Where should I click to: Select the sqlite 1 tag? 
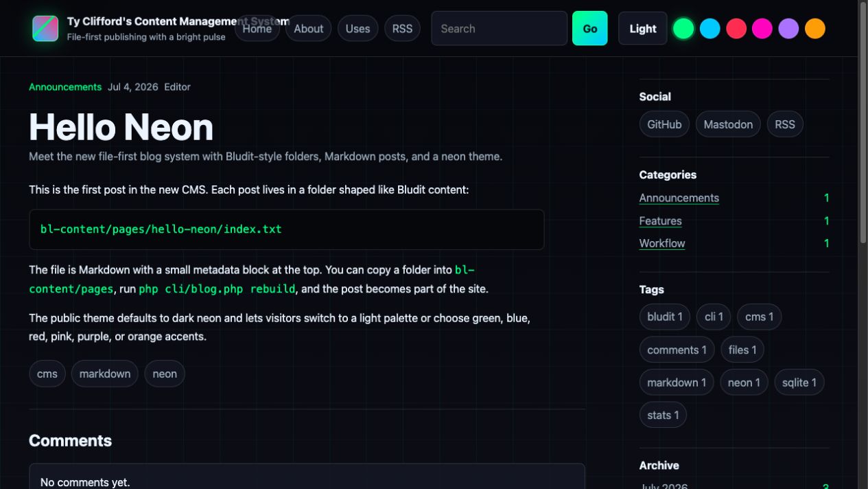(799, 383)
